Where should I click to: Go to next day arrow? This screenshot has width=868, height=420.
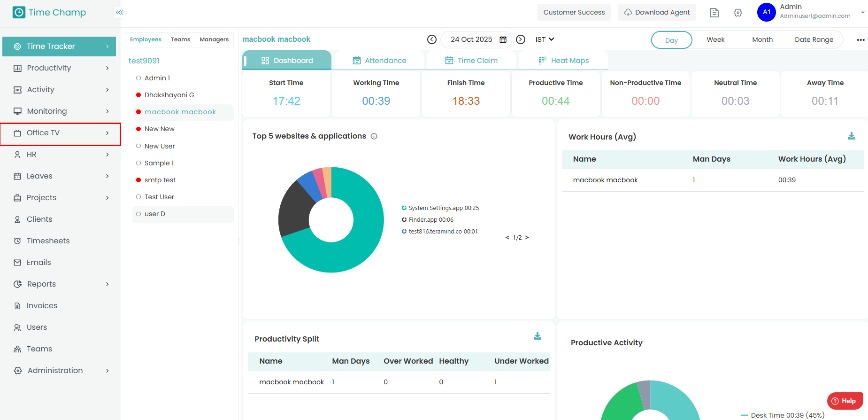[521, 39]
